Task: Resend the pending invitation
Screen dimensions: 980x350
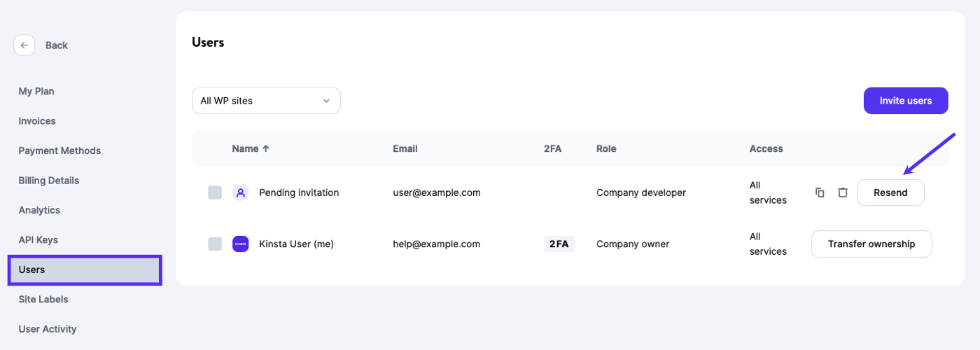Action: click(890, 192)
